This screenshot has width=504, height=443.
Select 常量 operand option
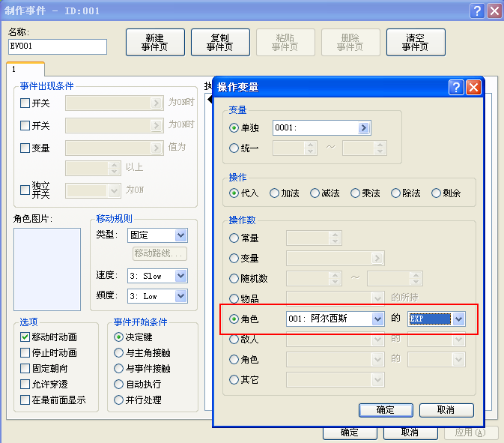tap(234, 238)
